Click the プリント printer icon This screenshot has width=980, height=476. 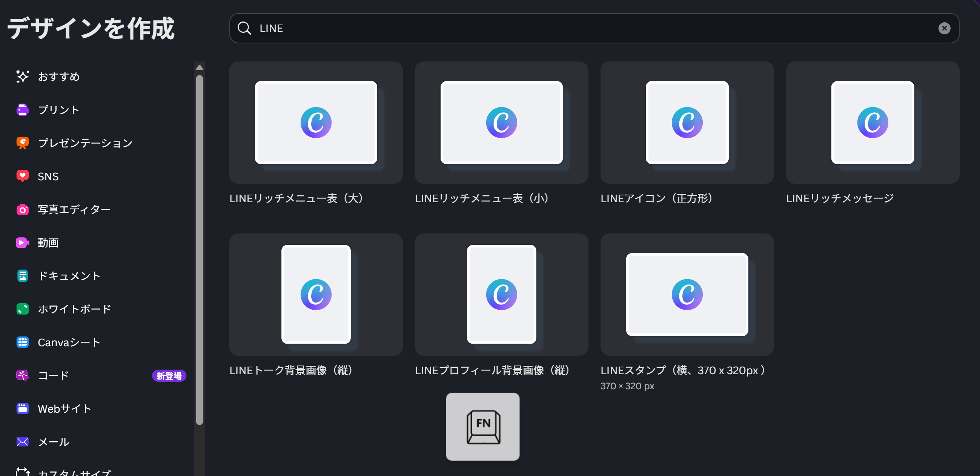[23, 110]
